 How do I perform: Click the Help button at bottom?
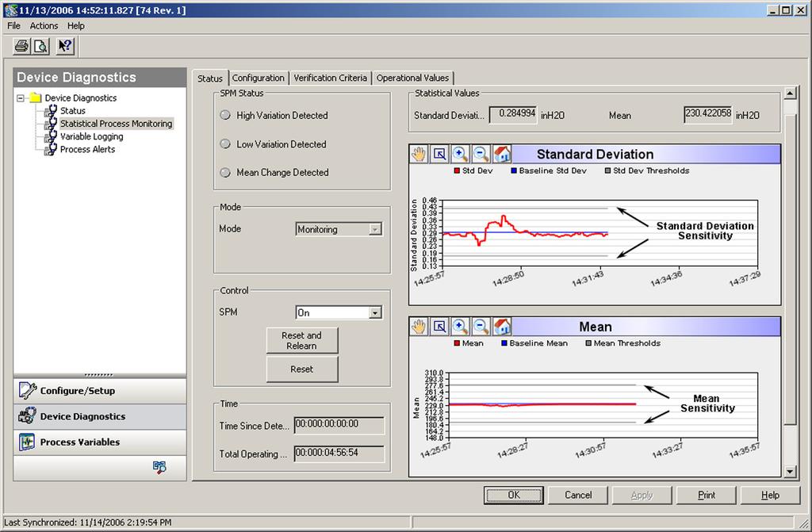pos(770,495)
